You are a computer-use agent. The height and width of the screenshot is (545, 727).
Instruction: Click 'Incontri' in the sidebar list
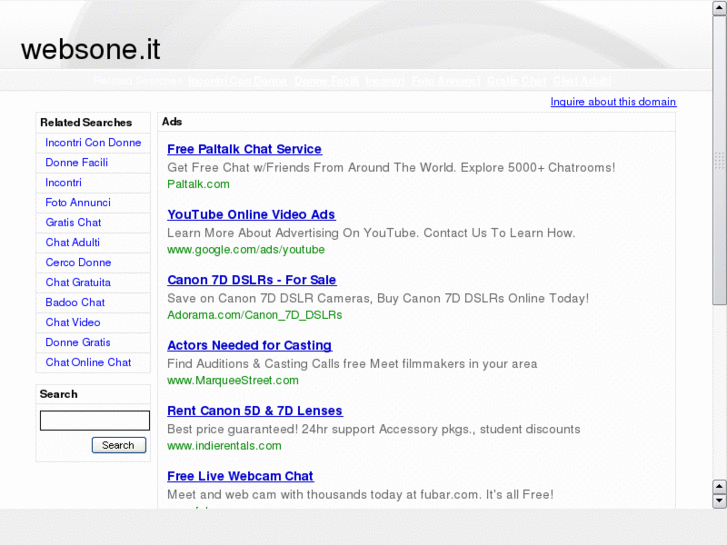[x=64, y=182]
